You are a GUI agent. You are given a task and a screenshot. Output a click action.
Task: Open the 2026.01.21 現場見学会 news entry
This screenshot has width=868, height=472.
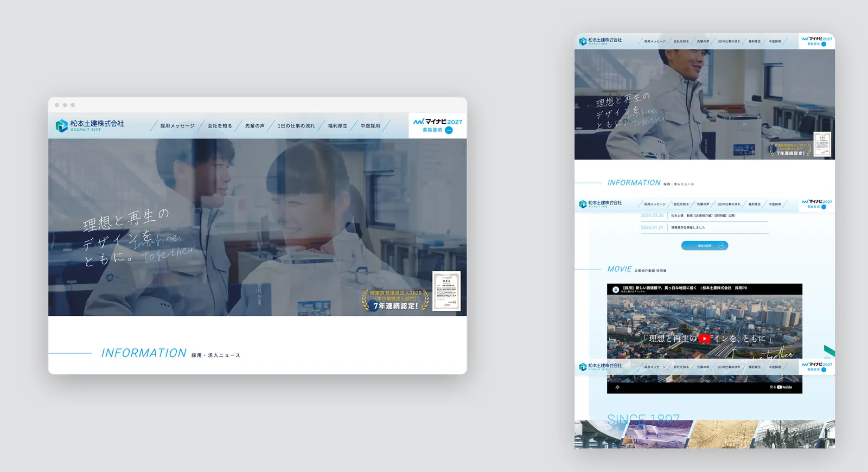point(705,228)
